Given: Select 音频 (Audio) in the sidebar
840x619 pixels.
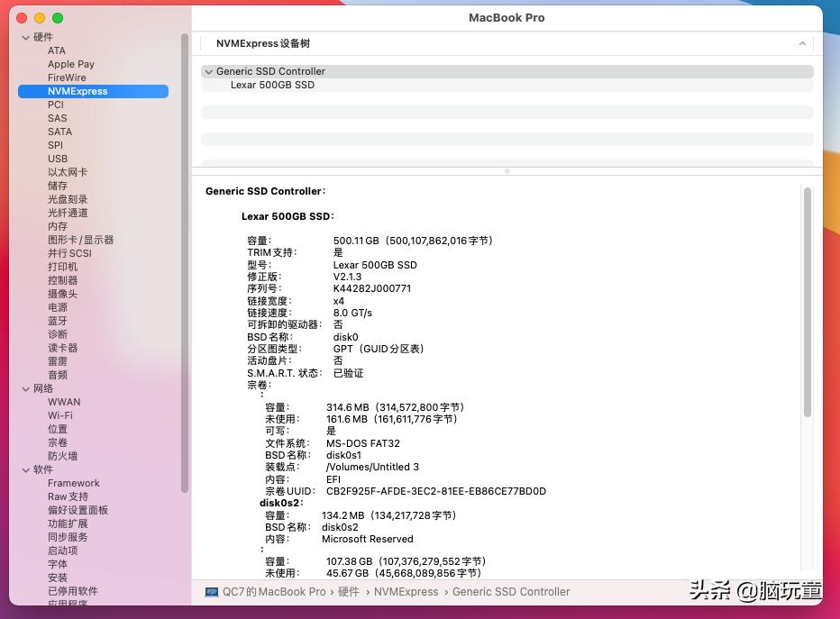Looking at the screenshot, I should pyautogui.click(x=55, y=375).
